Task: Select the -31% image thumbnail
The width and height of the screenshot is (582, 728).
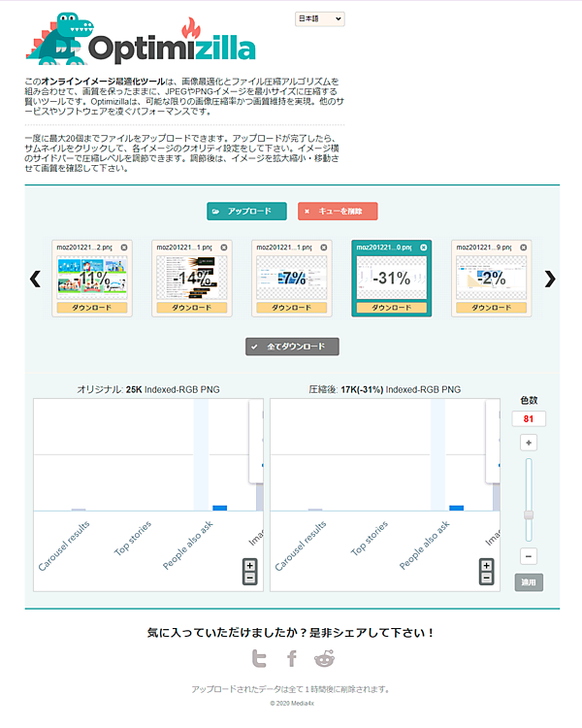Action: pos(391,278)
